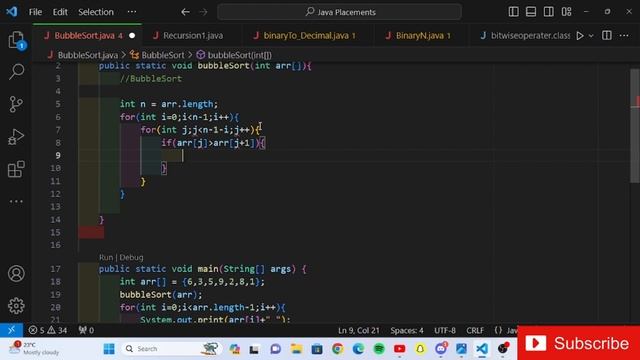Switch to BinaryN.java tab
The image size is (640, 360).
420,36
